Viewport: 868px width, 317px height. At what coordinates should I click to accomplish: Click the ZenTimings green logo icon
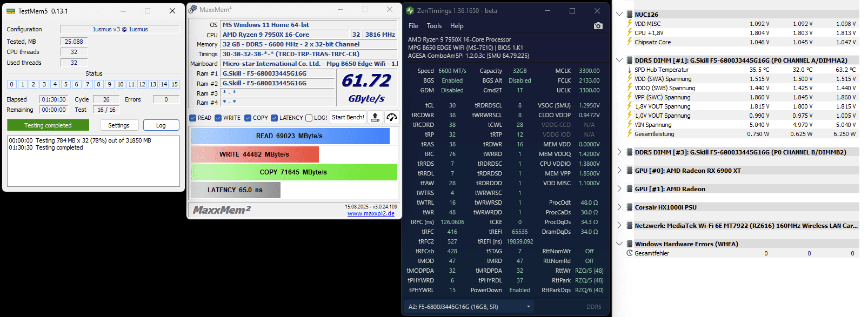pyautogui.click(x=410, y=10)
